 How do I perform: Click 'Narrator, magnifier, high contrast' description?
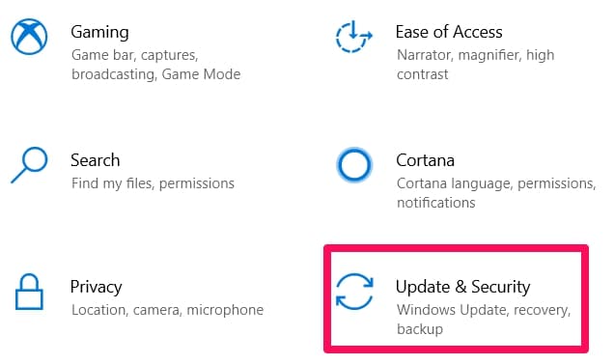(475, 65)
